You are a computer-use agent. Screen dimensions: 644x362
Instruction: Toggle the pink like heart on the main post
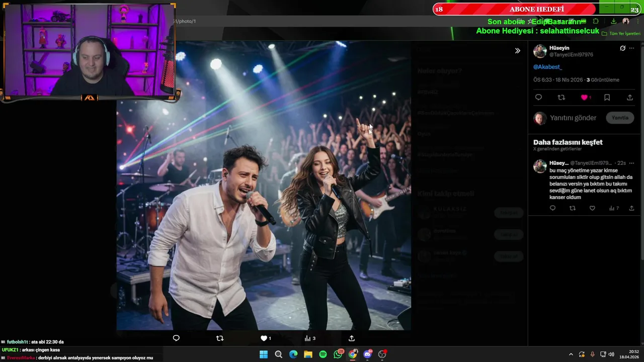pos(584,98)
